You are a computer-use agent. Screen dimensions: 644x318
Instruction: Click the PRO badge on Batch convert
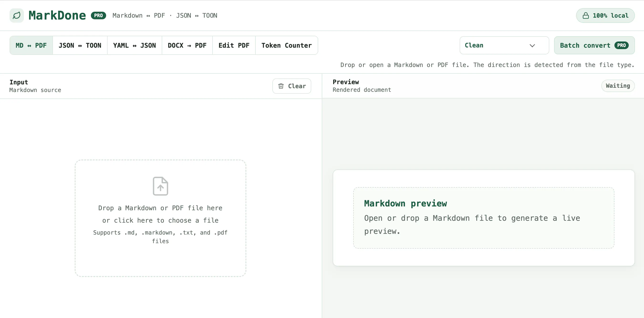(x=622, y=46)
